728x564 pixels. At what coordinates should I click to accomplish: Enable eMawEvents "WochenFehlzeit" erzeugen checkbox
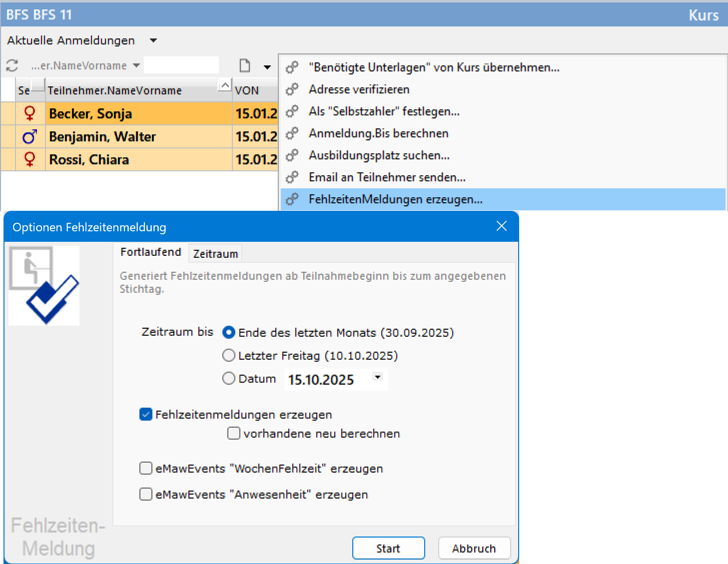click(146, 468)
